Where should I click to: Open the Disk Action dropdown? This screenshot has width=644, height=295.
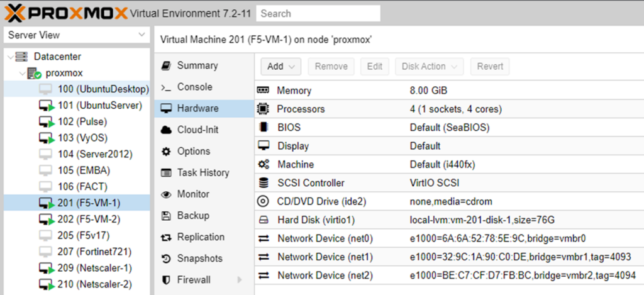pos(429,67)
